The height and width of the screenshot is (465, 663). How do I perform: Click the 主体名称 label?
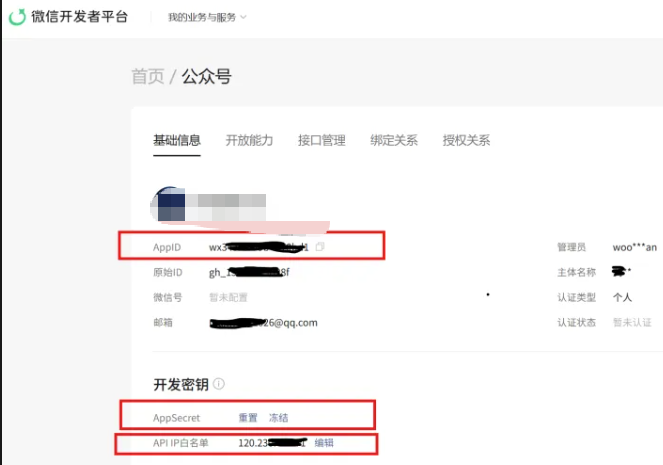[x=576, y=272]
